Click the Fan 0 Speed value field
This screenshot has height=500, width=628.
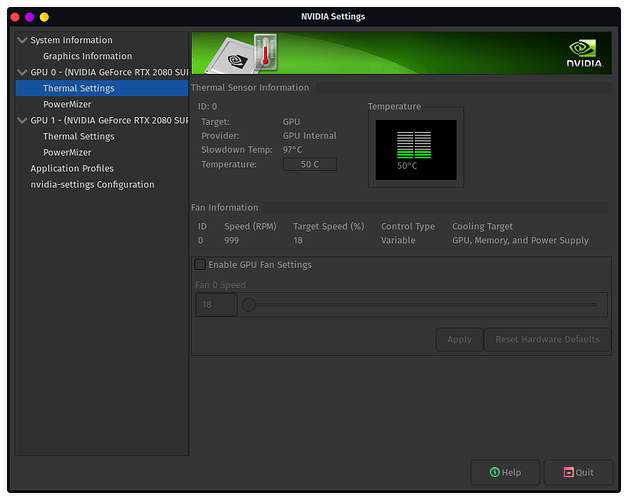(216, 304)
